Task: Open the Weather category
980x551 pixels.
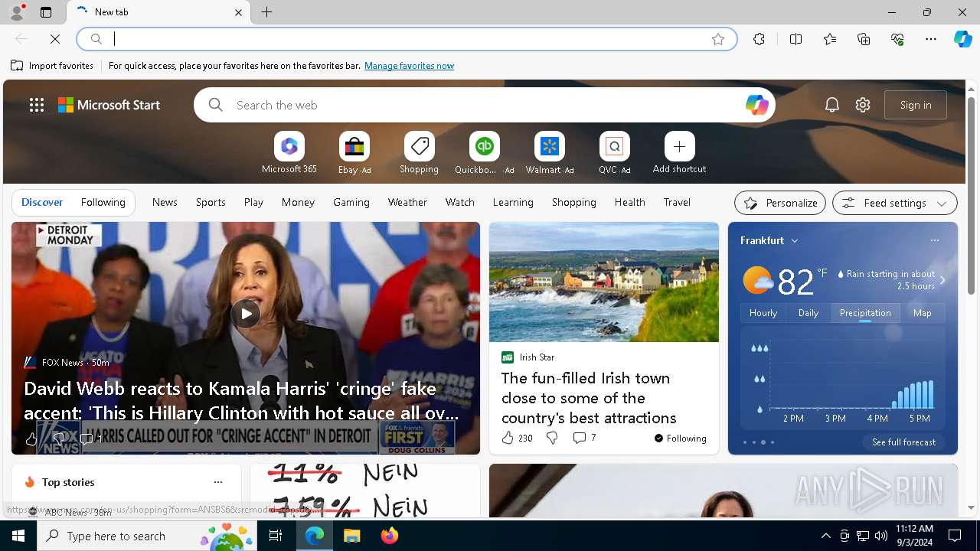Action: 407,202
